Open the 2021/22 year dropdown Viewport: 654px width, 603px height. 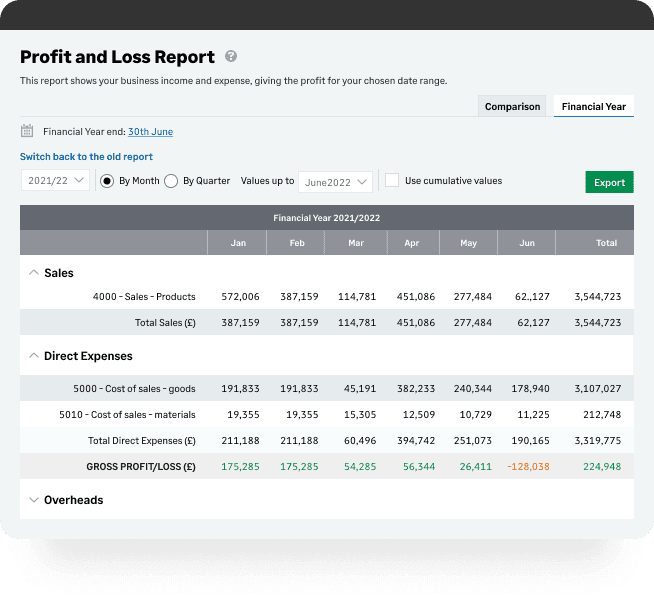pyautogui.click(x=55, y=180)
